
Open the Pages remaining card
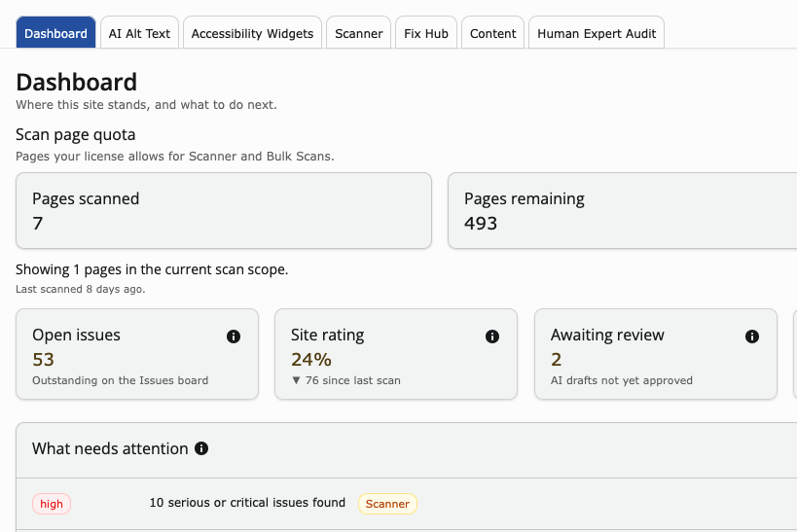coord(622,210)
